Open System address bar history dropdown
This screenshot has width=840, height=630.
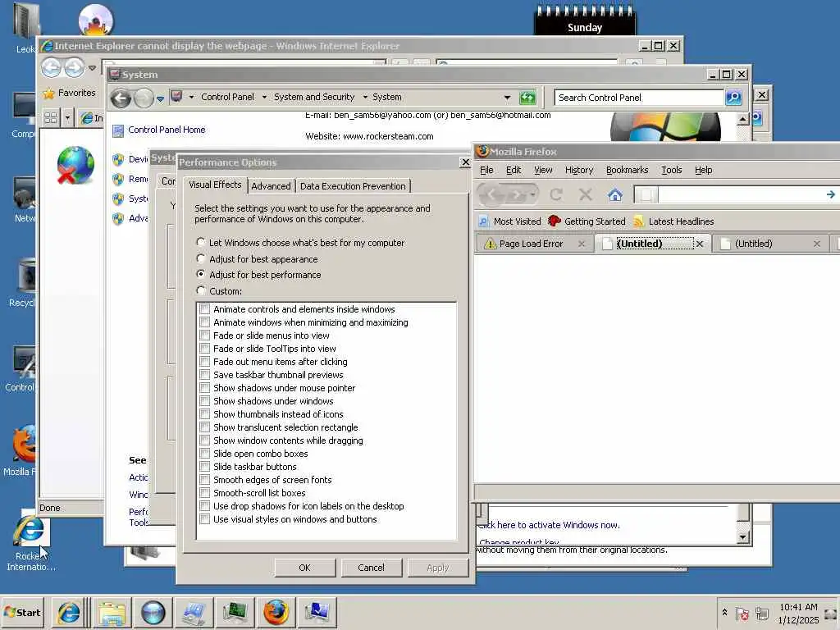click(x=507, y=98)
